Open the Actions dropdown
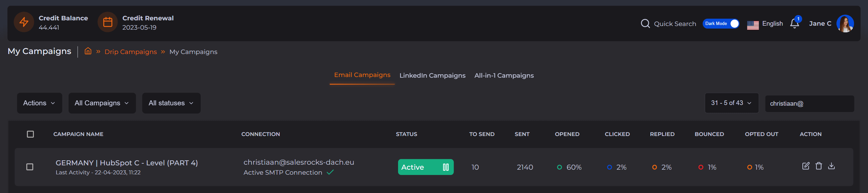868x193 pixels. click(x=39, y=103)
